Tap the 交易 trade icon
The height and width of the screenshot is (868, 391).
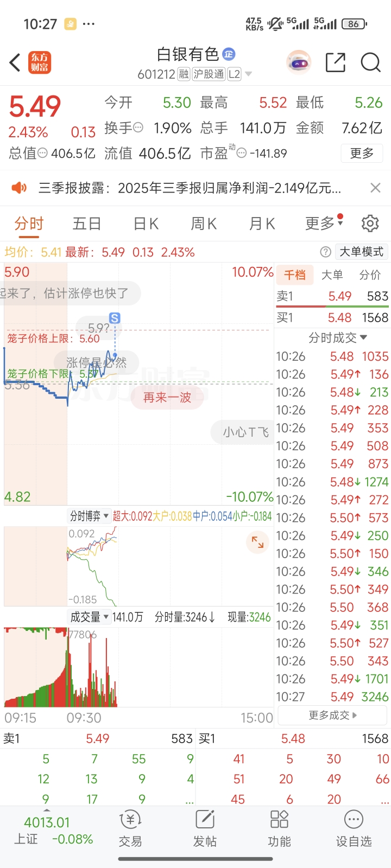[x=130, y=828]
